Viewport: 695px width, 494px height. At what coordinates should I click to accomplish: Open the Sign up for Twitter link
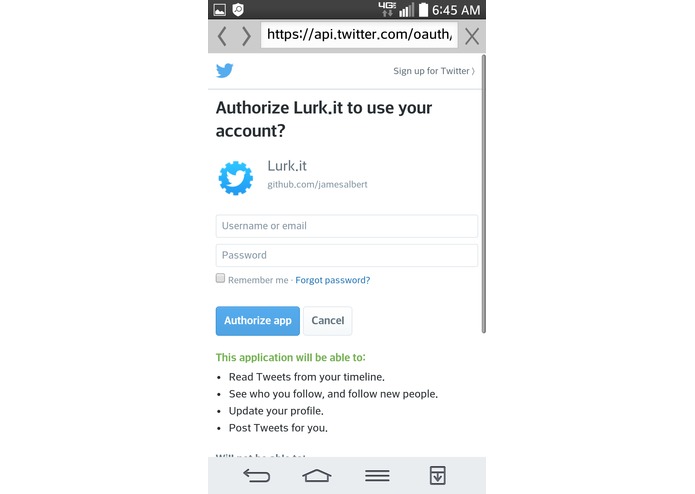click(x=433, y=71)
